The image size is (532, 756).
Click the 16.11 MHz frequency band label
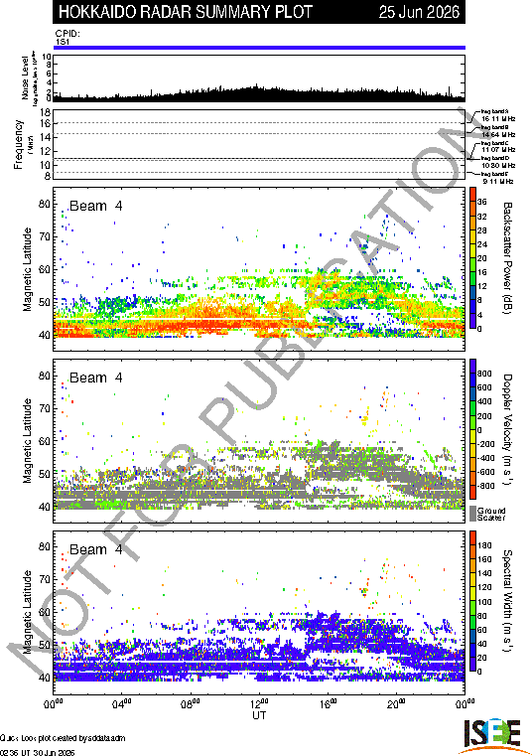pos(498,118)
